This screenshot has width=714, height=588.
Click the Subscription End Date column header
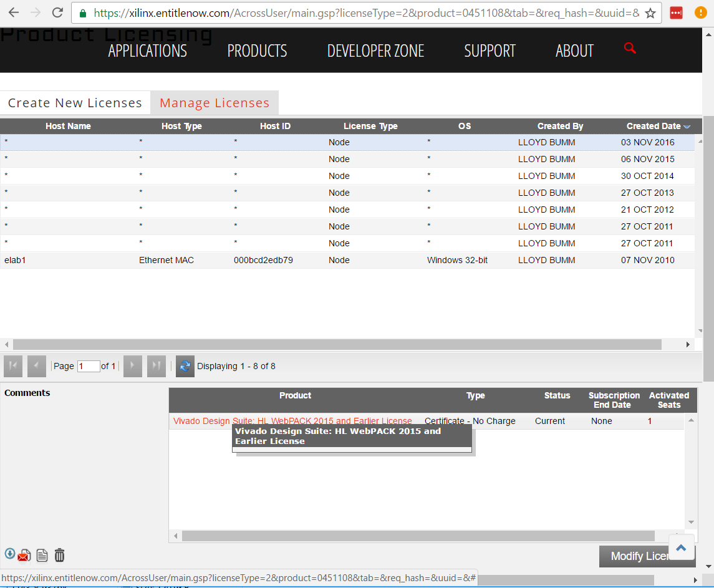[x=614, y=400]
